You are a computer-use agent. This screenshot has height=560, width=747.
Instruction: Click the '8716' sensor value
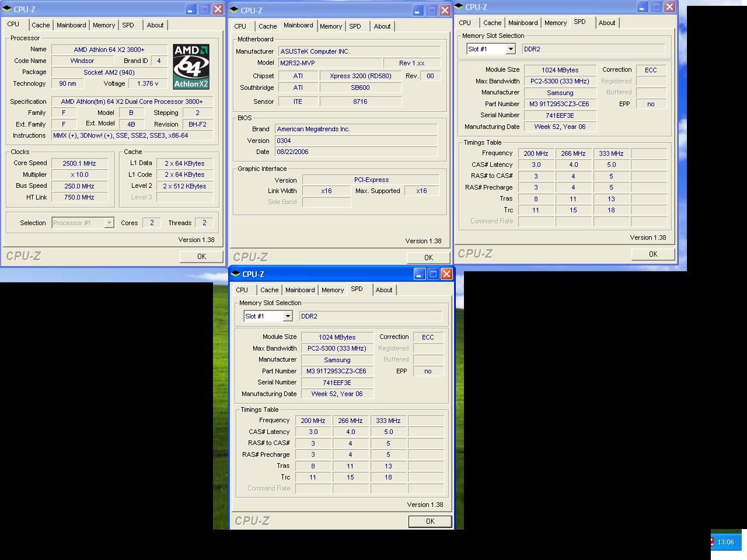pos(360,101)
